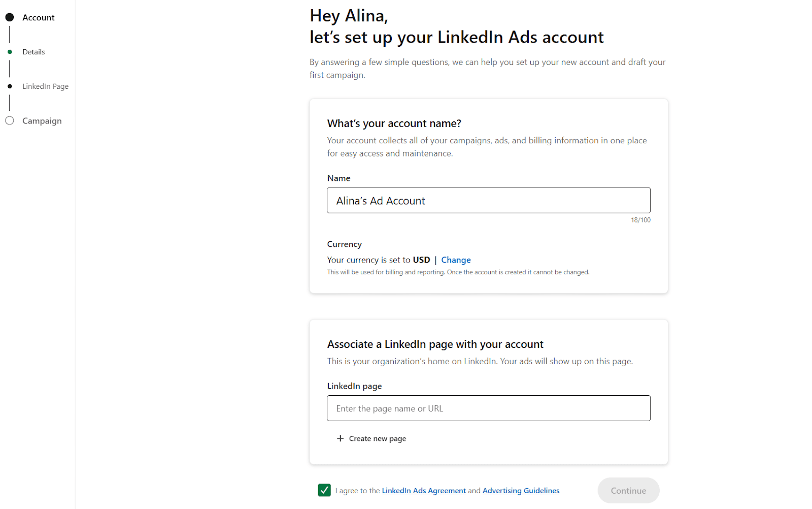Click the black dot beside LinkedIn Page step
Screen dimensions: 812x509
click(10, 86)
